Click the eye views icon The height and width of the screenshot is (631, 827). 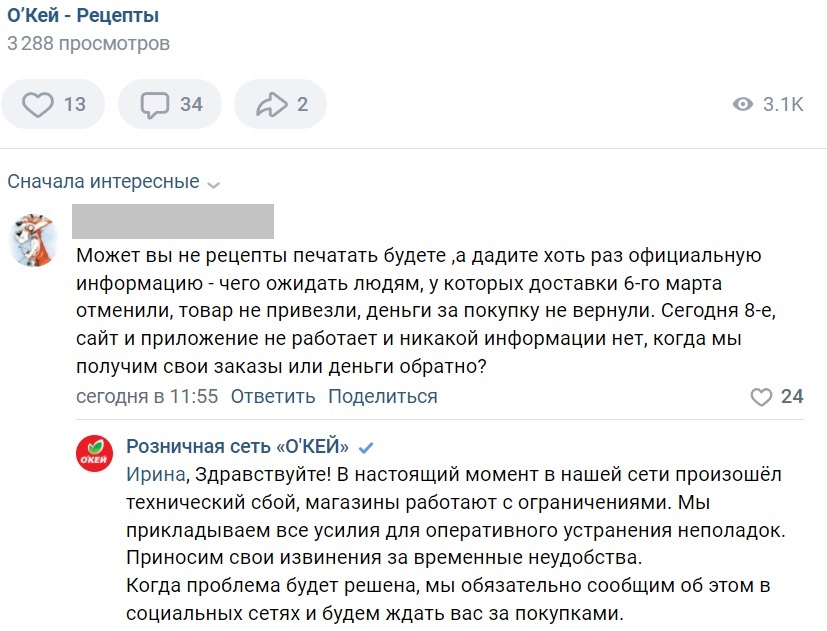click(742, 104)
